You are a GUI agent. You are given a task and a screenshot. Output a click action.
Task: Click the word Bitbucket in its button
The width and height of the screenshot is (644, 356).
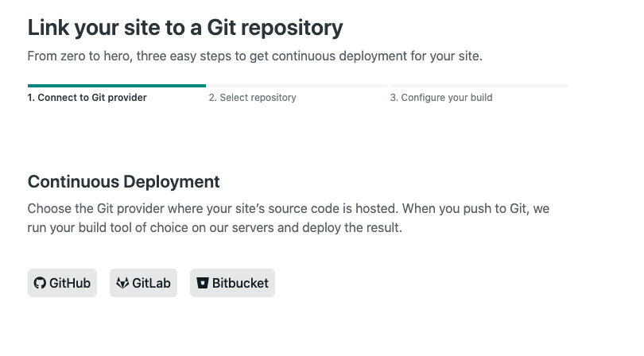pos(240,283)
